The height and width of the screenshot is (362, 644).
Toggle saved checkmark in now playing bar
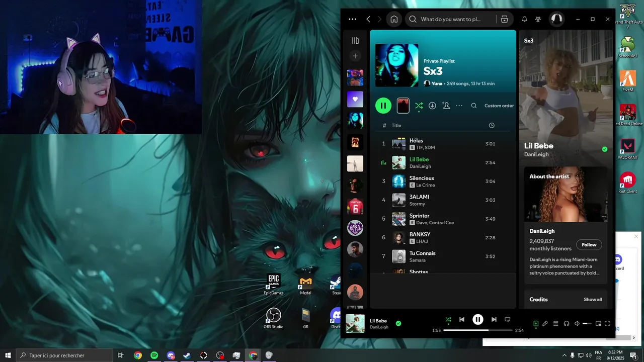tap(398, 323)
